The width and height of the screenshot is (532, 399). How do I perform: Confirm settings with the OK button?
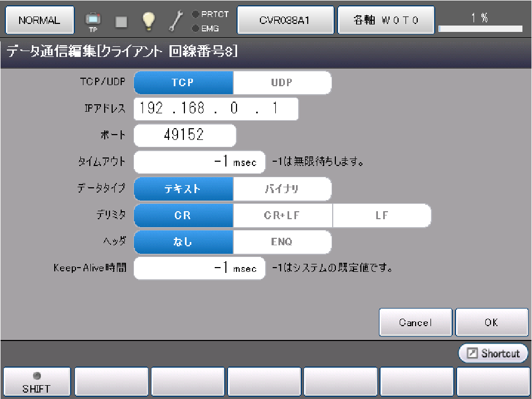click(492, 322)
